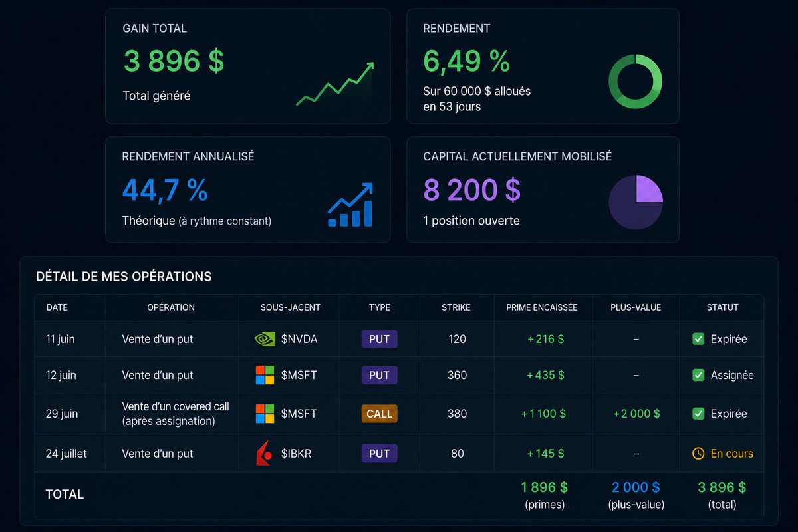Click the blue bar chart growth icon
The height and width of the screenshot is (532, 798).
coord(350,205)
